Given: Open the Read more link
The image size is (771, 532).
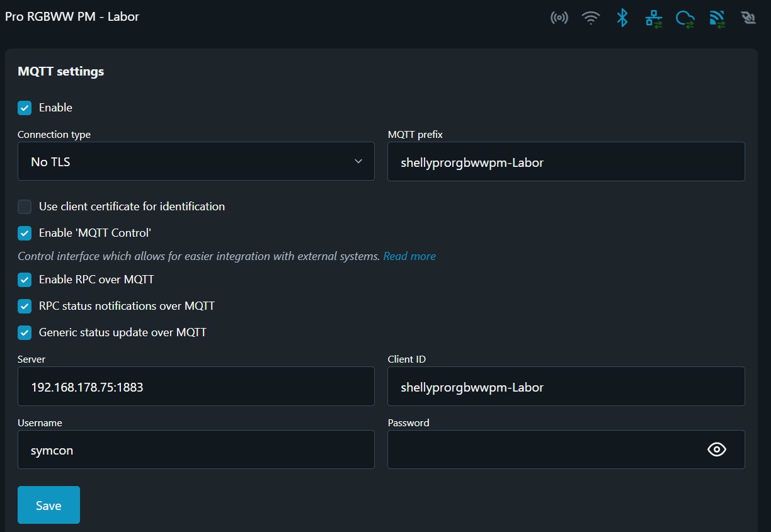Looking at the screenshot, I should coord(409,256).
